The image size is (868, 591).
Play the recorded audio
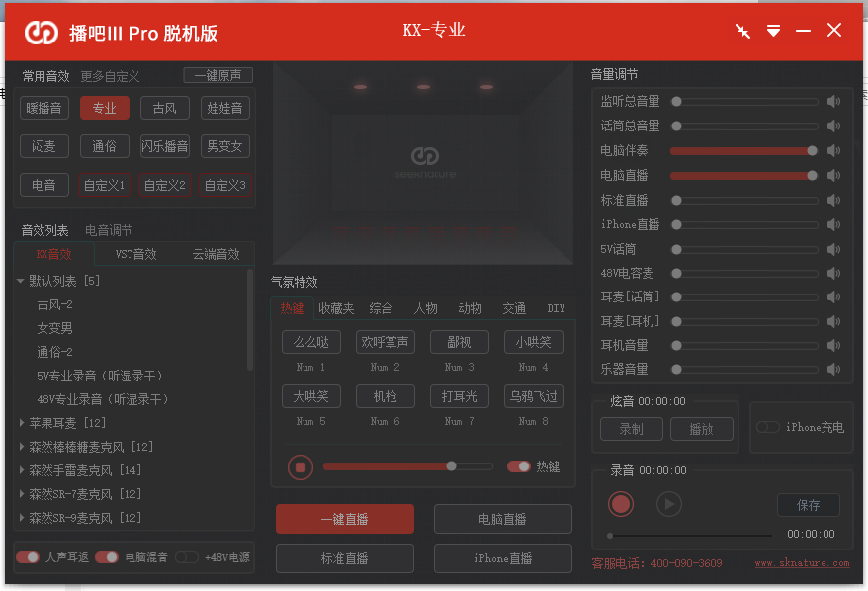coord(668,504)
